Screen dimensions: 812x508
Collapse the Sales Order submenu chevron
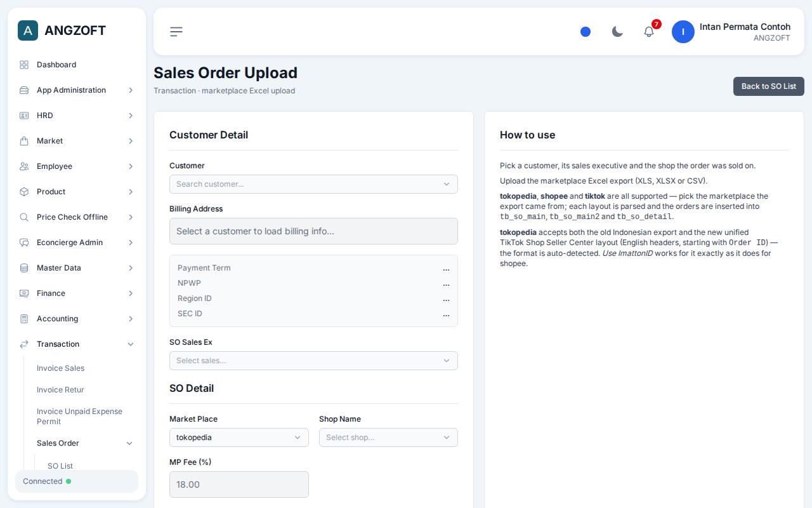coord(129,443)
